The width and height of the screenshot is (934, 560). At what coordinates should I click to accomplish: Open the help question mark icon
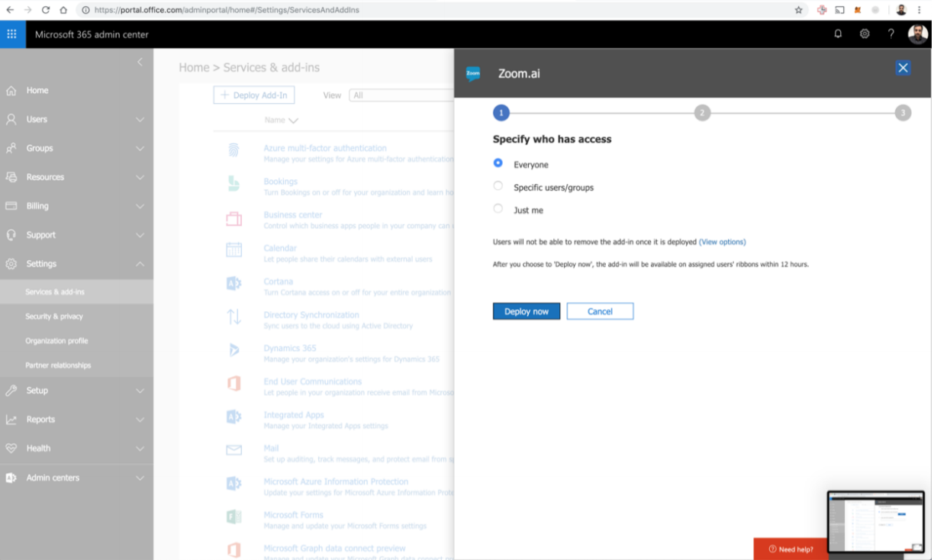click(891, 34)
